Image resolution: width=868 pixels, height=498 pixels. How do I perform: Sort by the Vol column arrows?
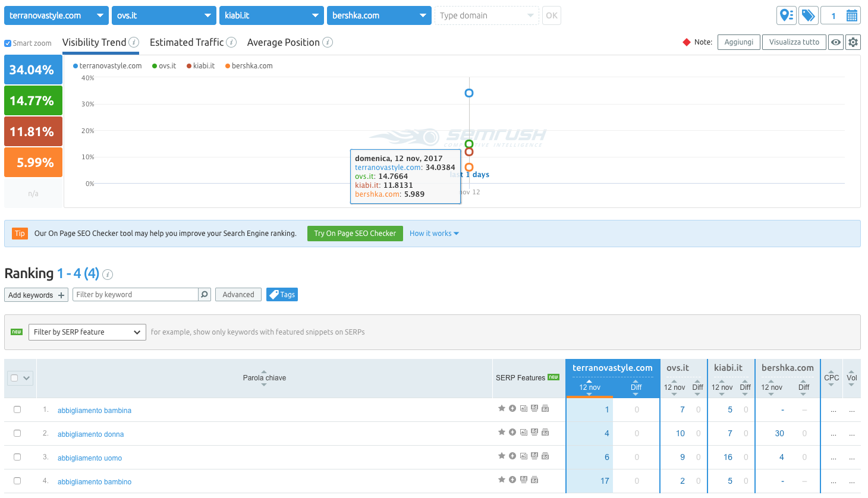[852, 378]
